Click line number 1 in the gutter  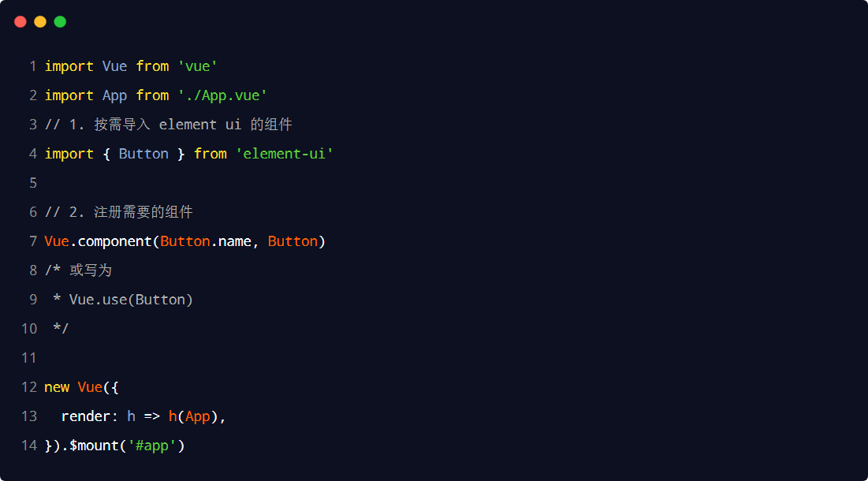tap(33, 66)
